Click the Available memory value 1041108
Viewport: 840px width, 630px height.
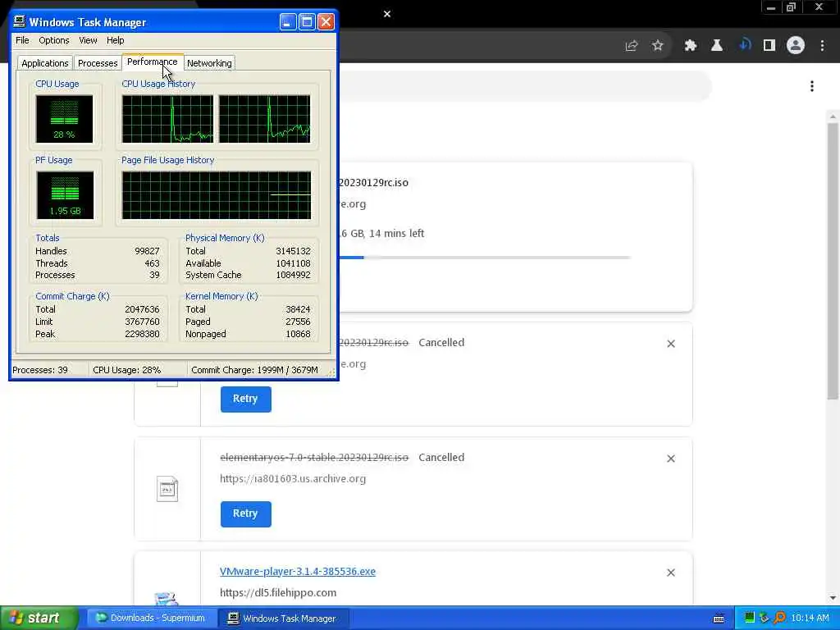tap(293, 263)
